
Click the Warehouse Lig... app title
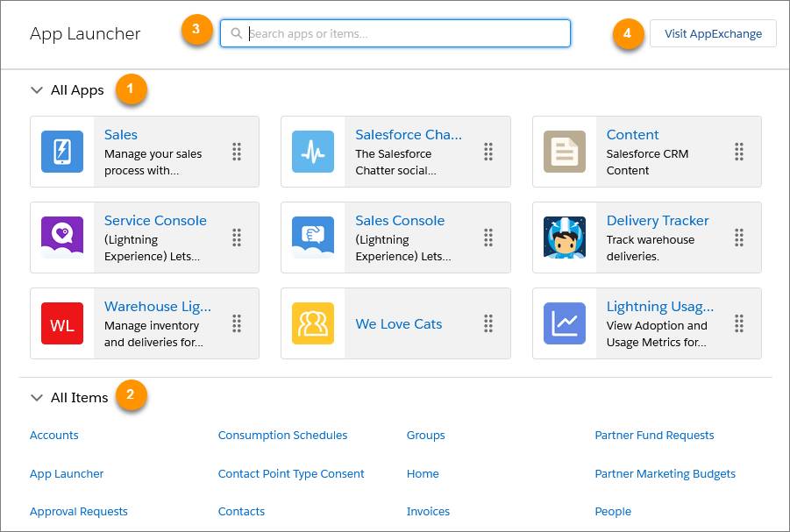click(x=158, y=306)
